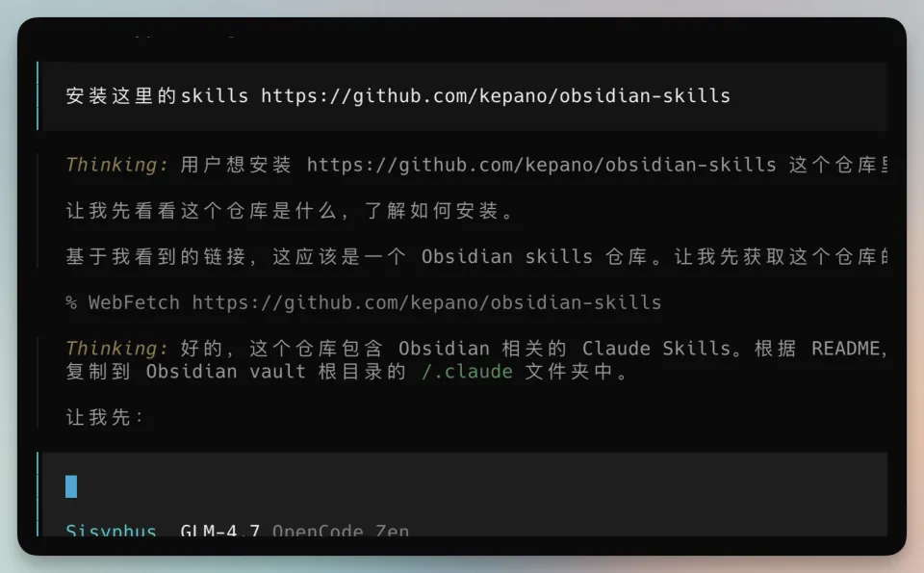The width and height of the screenshot is (924, 573).
Task: Open the URL in the WebFetch line
Action: [426, 302]
